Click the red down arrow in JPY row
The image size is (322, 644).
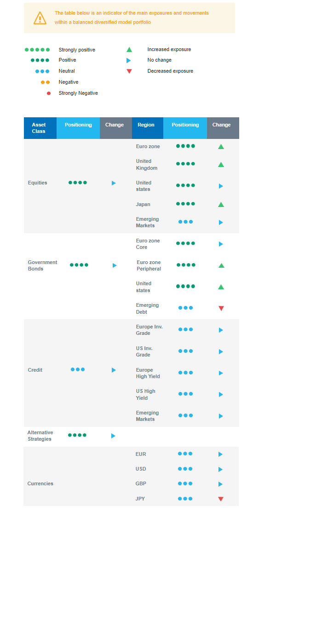click(221, 499)
